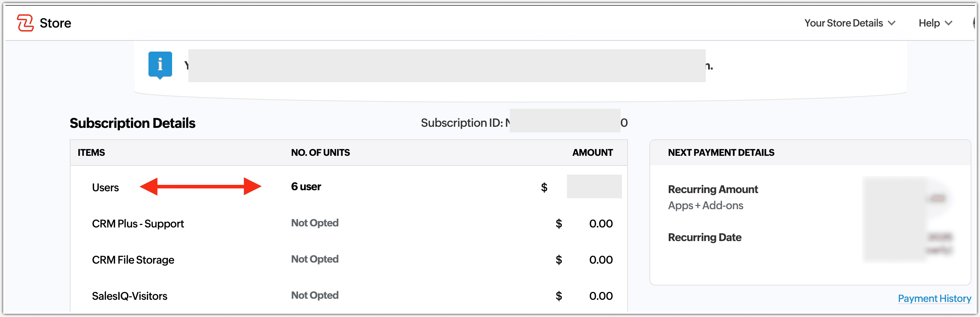Click the ITEMS column header
The image size is (980, 317).
point(91,152)
